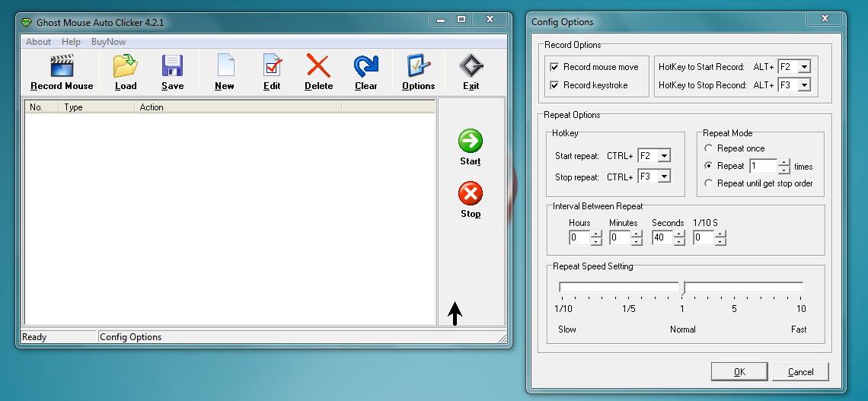
Task: Click the Hours interval field
Action: [579, 238]
